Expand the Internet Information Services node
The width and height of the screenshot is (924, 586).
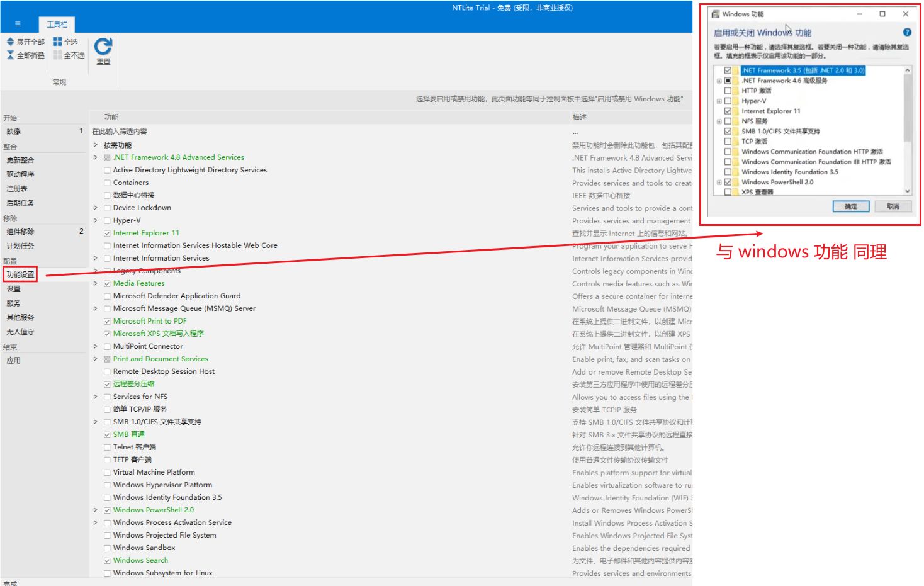click(x=96, y=258)
